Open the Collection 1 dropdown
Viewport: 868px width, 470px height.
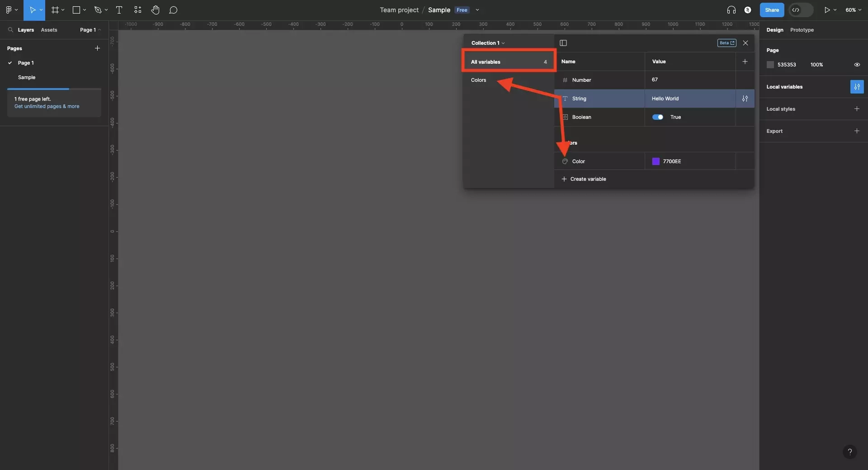488,43
